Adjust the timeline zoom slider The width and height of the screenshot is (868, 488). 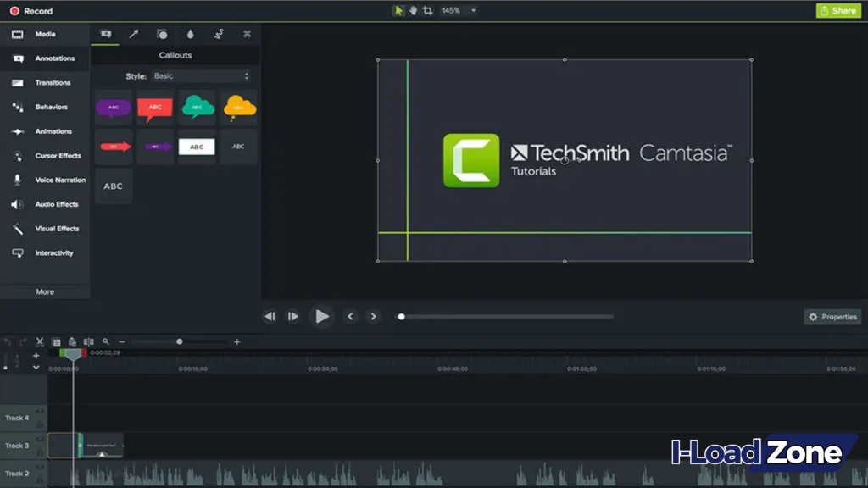tap(178, 342)
